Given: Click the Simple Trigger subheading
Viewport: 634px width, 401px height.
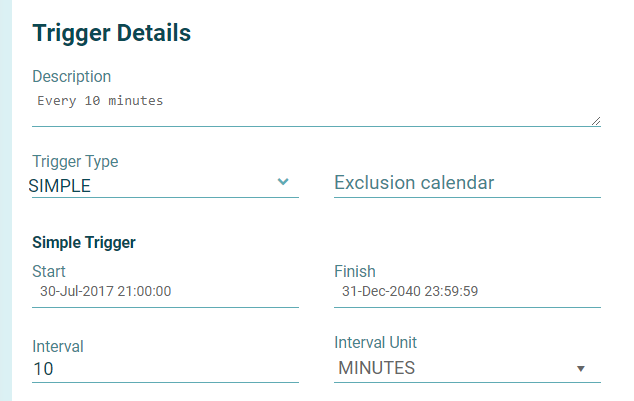Looking at the screenshot, I should click(x=84, y=242).
